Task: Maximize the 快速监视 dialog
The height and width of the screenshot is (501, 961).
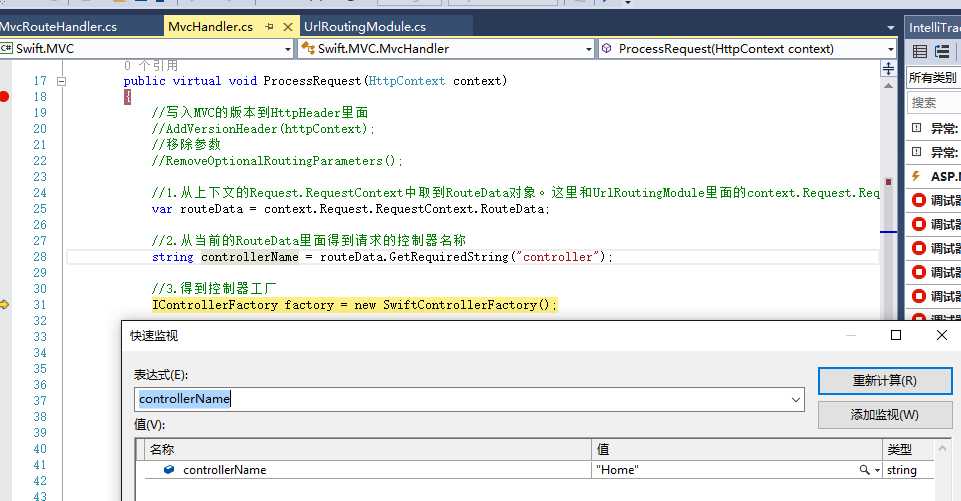Action: point(896,335)
